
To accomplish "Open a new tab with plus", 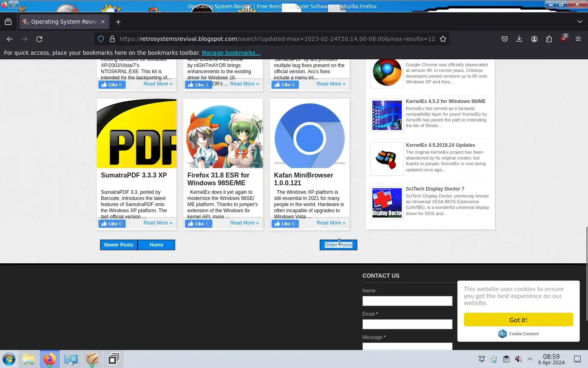I will click(x=118, y=22).
